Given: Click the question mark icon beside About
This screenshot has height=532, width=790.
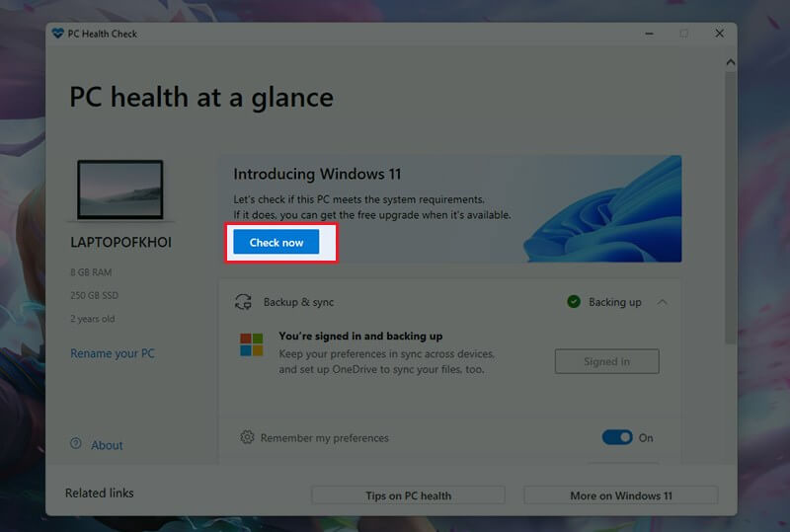Looking at the screenshot, I should [76, 444].
